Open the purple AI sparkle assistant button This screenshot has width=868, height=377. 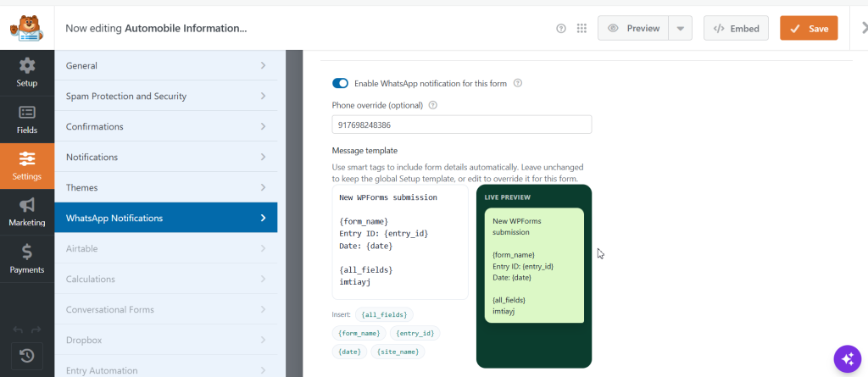coord(848,358)
